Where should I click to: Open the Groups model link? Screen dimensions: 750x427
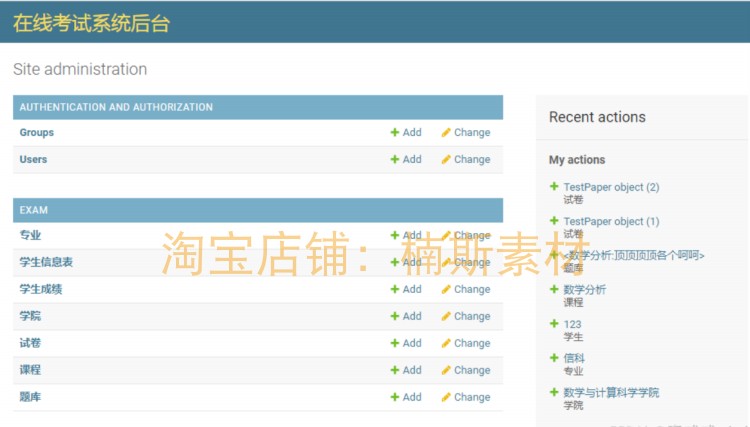tap(37, 132)
